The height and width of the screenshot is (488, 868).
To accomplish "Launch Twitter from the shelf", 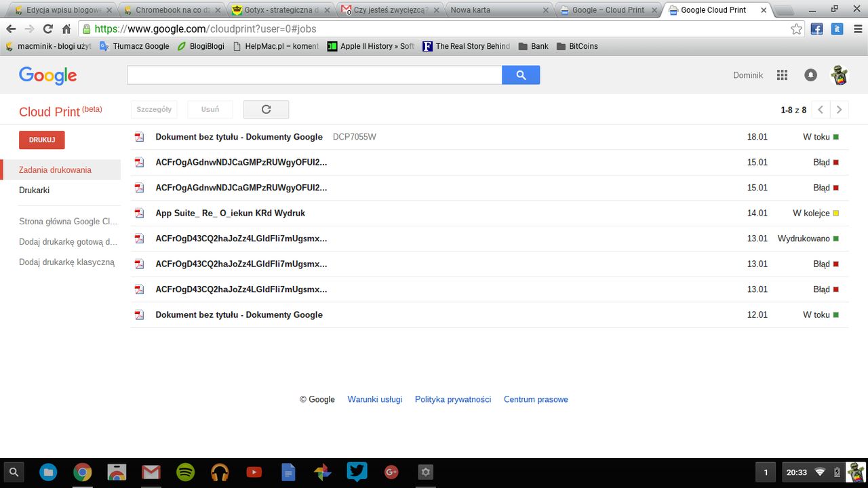I will pyautogui.click(x=357, y=472).
